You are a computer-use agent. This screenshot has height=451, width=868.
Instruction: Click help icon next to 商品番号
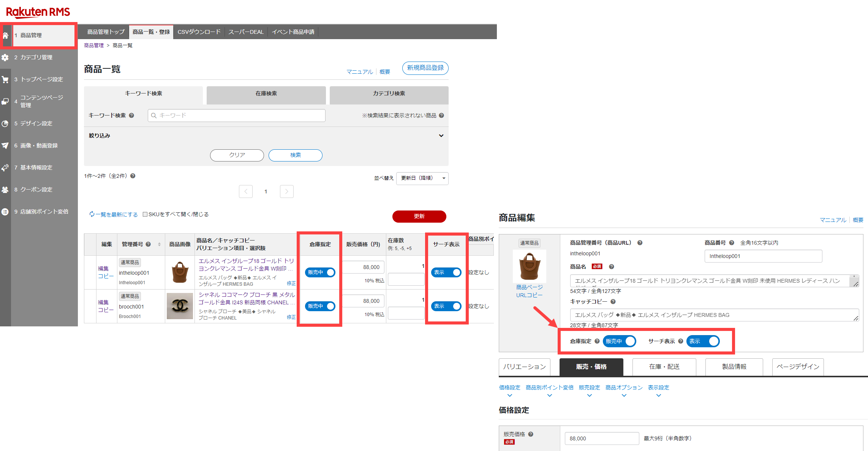[731, 243]
